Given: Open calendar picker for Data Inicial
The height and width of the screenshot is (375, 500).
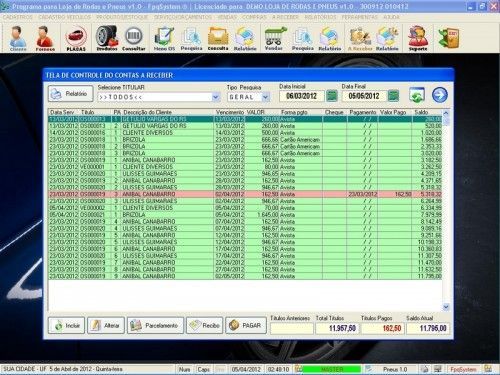Looking at the screenshot, I should pyautogui.click(x=331, y=96).
